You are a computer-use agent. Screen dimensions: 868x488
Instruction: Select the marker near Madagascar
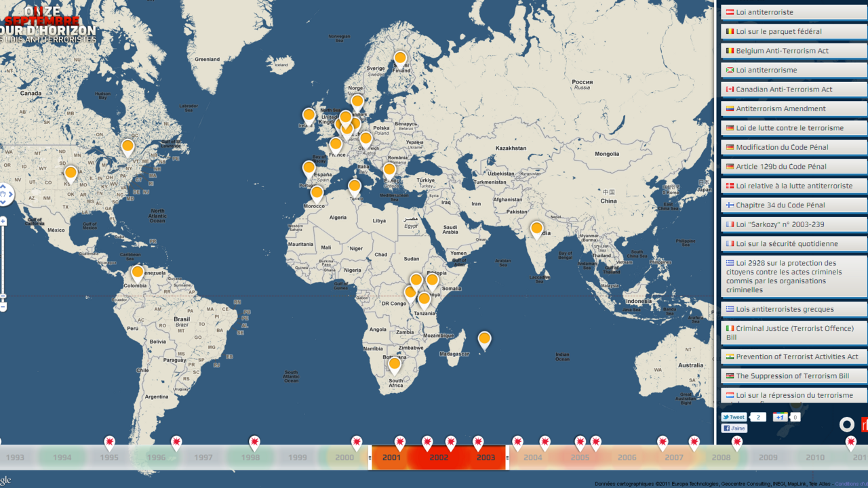[484, 338]
